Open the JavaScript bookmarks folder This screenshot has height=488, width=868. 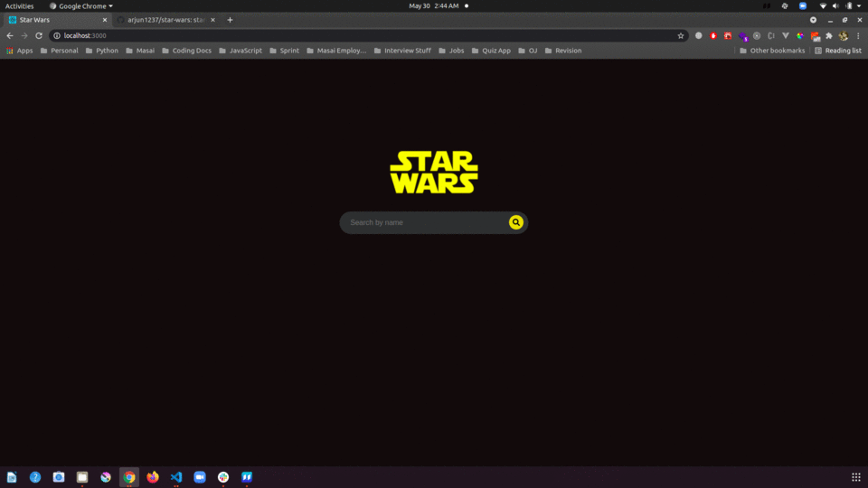click(x=241, y=51)
